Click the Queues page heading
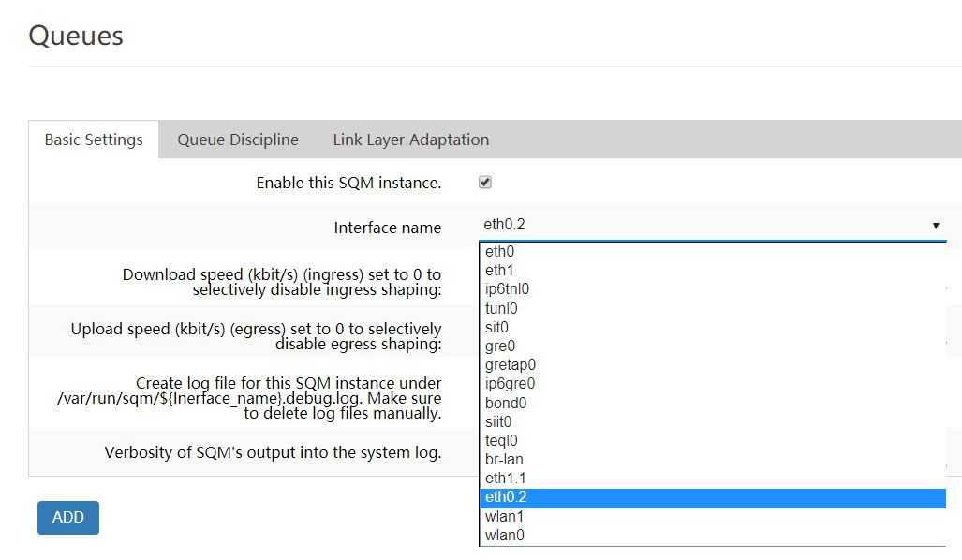Image resolution: width=962 pixels, height=560 pixels. coord(77,37)
